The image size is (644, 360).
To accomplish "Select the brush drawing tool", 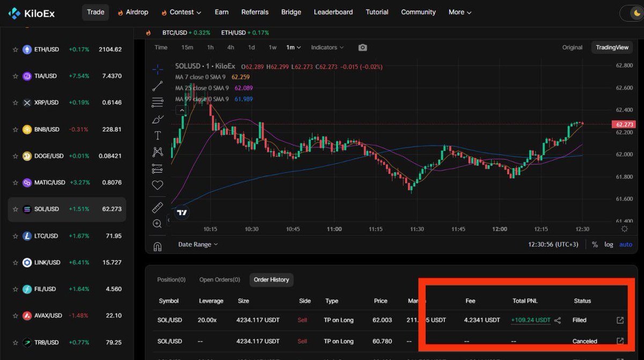I will (157, 119).
